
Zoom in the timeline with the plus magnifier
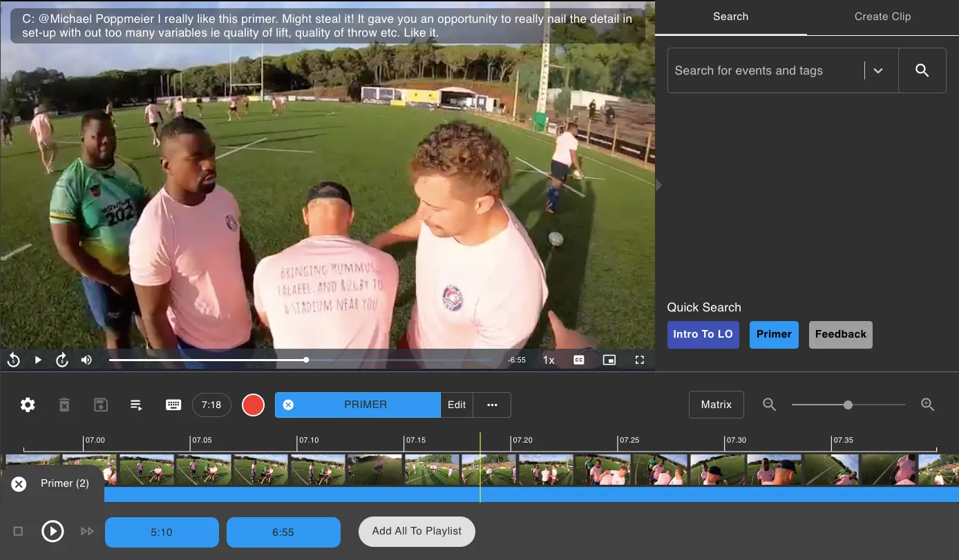click(x=928, y=405)
